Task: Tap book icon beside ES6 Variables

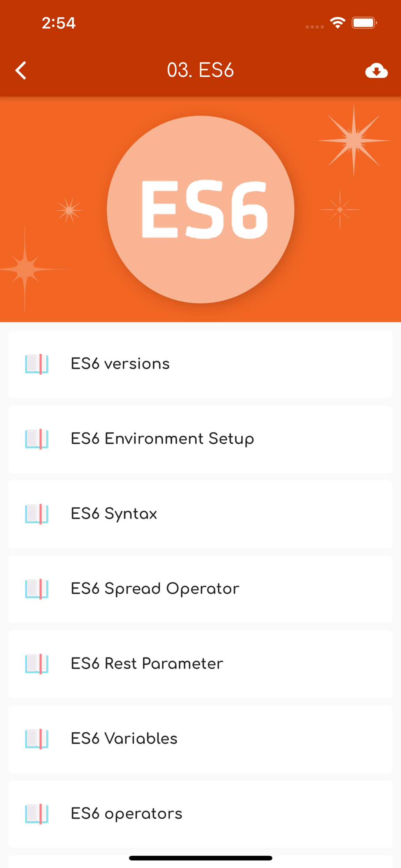Action: point(37,739)
